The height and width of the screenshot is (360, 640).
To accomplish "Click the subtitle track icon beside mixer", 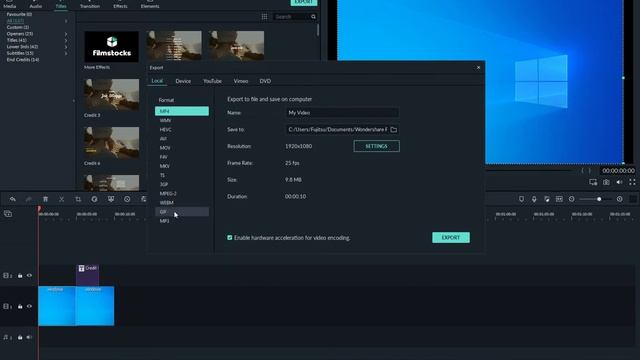I will pos(559,199).
